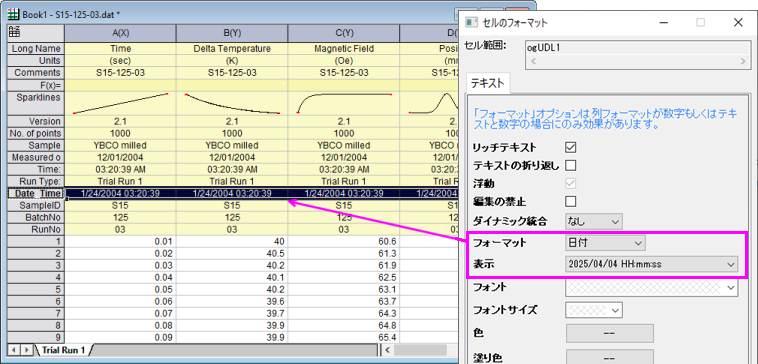The image size is (758, 364).
Task: Click the cell format dialog title icon
Action: point(468,22)
